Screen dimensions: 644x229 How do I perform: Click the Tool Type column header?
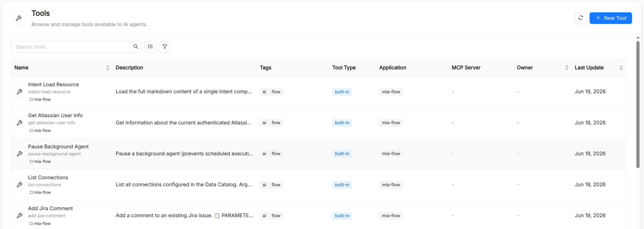pyautogui.click(x=344, y=68)
